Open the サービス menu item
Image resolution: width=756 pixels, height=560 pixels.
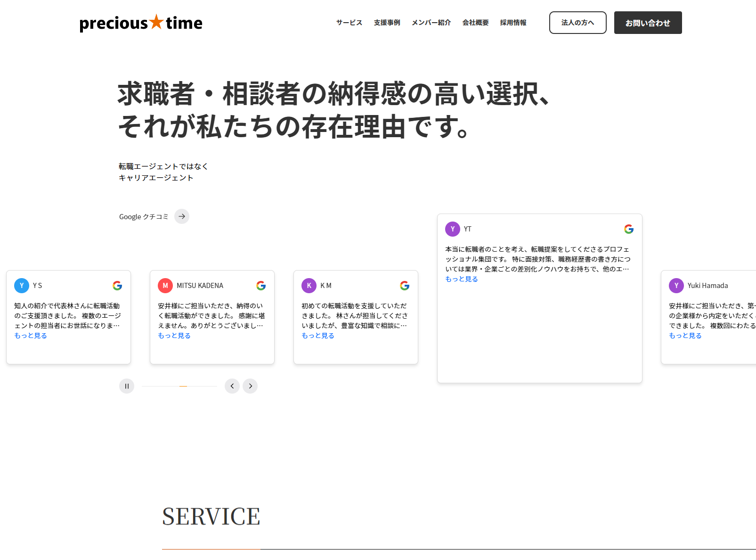click(x=349, y=23)
